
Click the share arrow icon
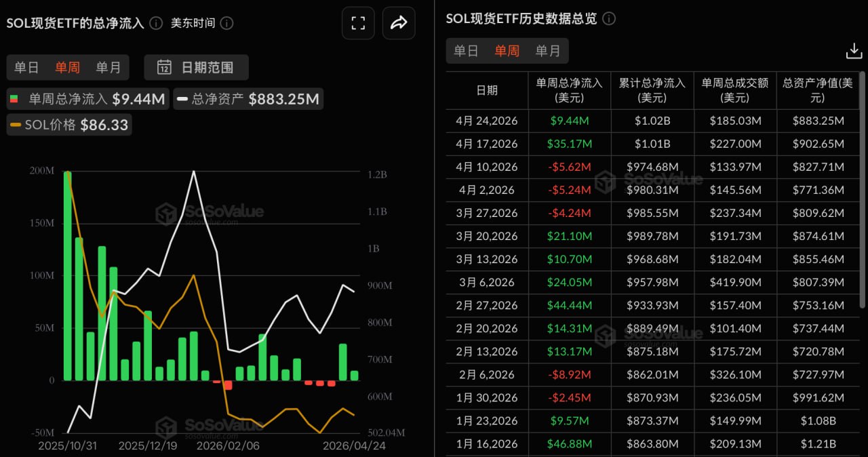pos(399,23)
